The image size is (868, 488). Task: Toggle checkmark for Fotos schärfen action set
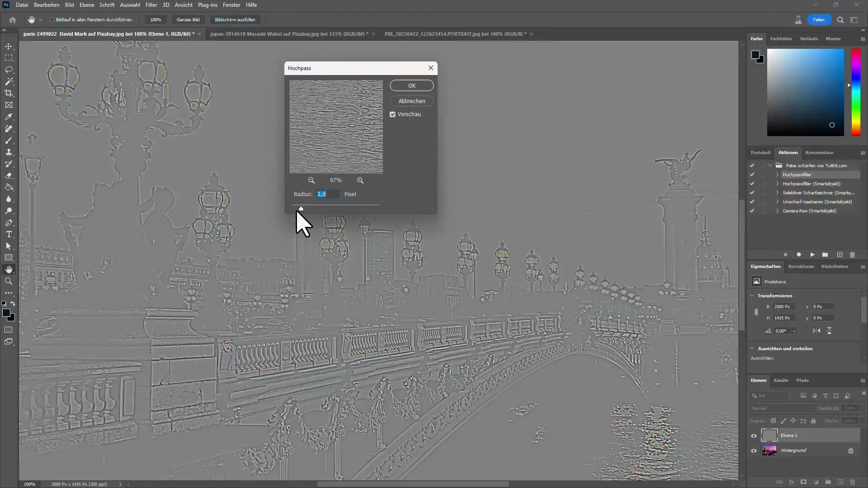click(x=752, y=166)
